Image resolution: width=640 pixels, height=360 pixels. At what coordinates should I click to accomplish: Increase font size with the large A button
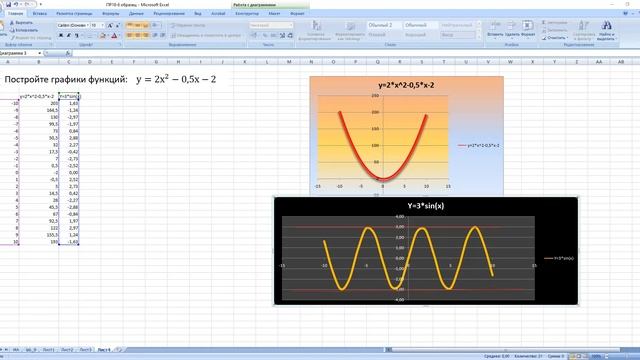[110, 25]
